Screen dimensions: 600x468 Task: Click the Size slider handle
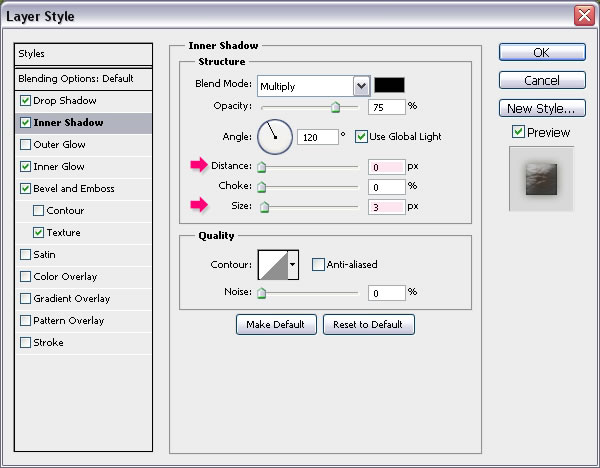coord(264,207)
